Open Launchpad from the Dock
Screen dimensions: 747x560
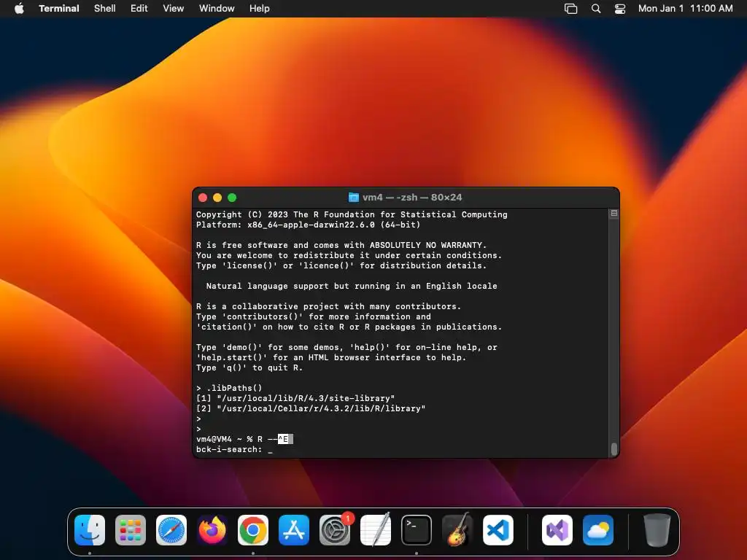(x=131, y=530)
